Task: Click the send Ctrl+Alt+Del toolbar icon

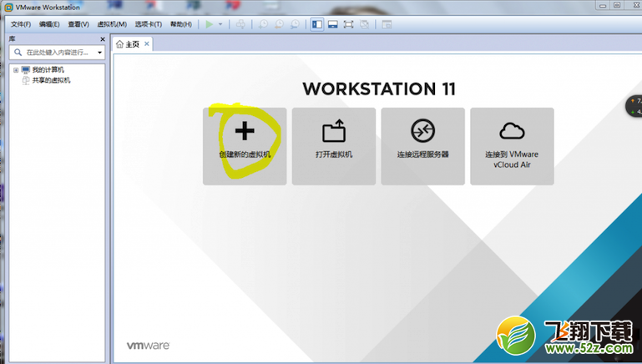Action: click(x=240, y=24)
